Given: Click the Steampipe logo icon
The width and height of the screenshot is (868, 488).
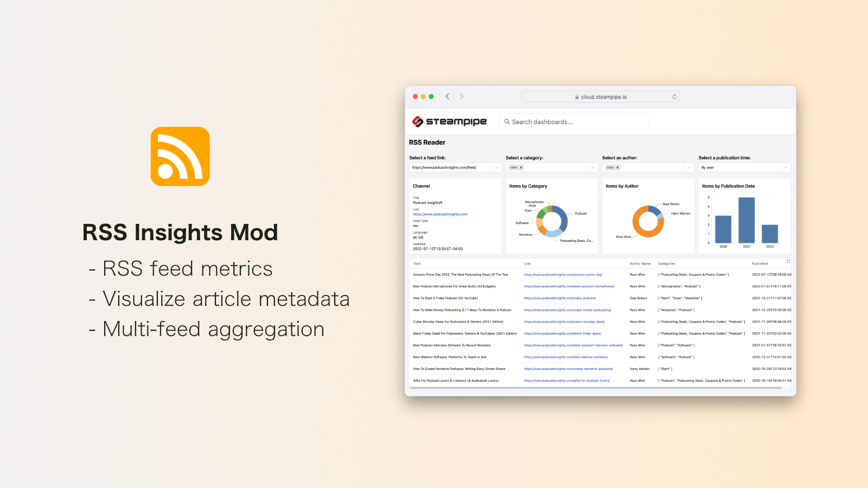Looking at the screenshot, I should [x=419, y=121].
